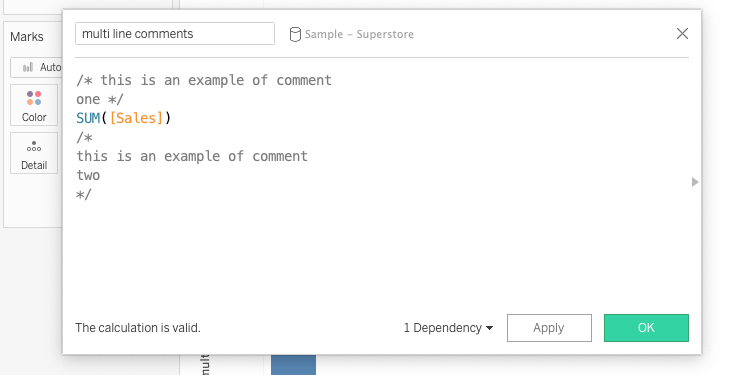Click the Color marks card icon

(x=34, y=98)
